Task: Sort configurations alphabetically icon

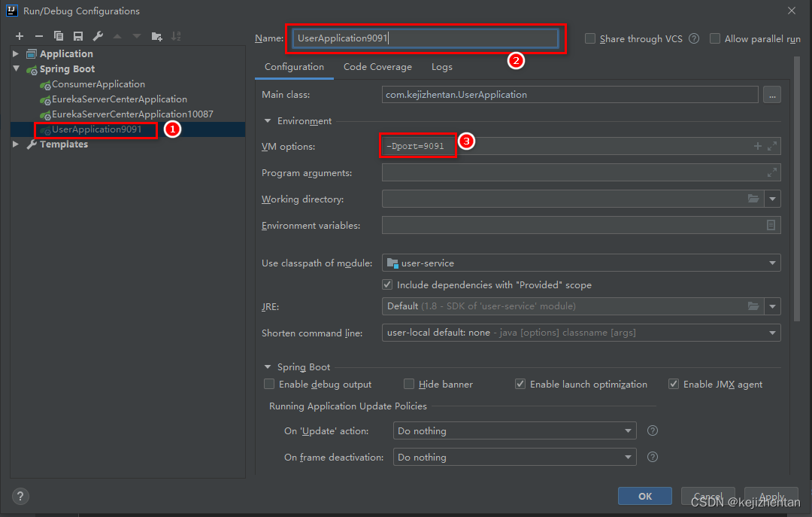Action: (x=176, y=36)
